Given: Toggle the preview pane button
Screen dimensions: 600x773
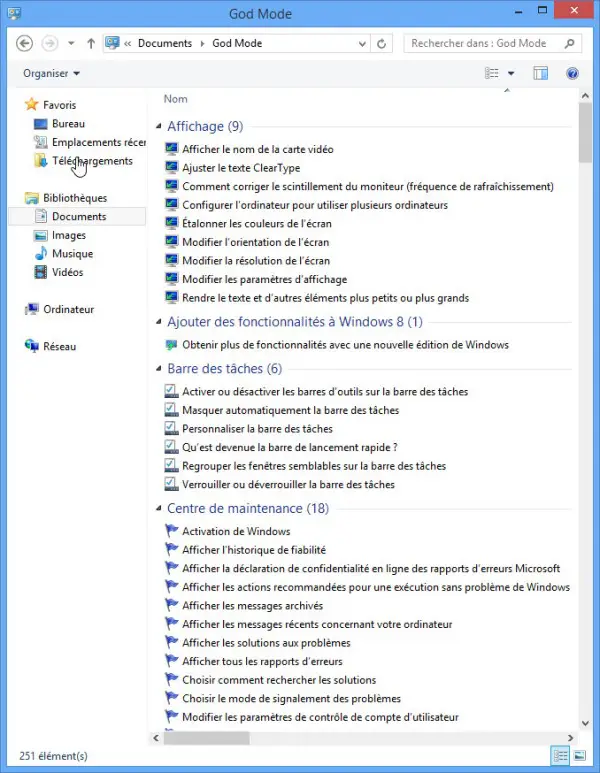Looking at the screenshot, I should click(x=540, y=73).
